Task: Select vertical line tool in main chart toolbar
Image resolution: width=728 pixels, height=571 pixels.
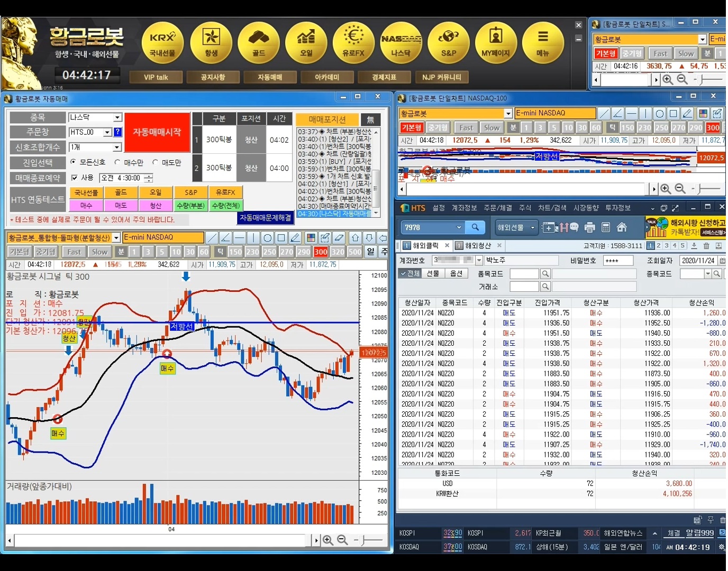Action: click(253, 237)
